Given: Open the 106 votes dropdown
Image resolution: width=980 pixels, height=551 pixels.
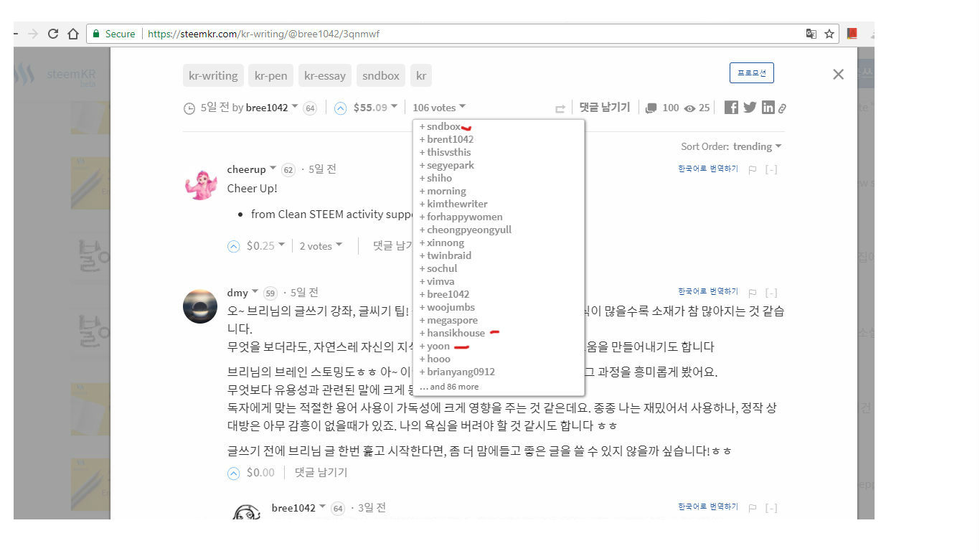Looking at the screenshot, I should [x=438, y=107].
